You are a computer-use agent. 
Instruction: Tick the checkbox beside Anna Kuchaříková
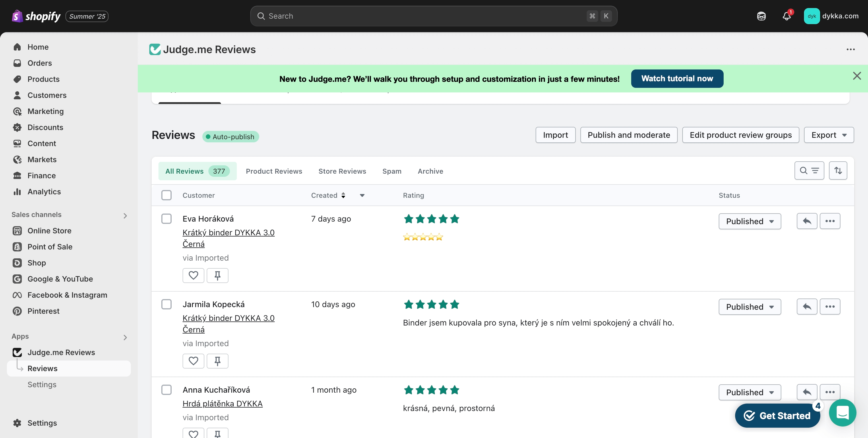coord(166,390)
